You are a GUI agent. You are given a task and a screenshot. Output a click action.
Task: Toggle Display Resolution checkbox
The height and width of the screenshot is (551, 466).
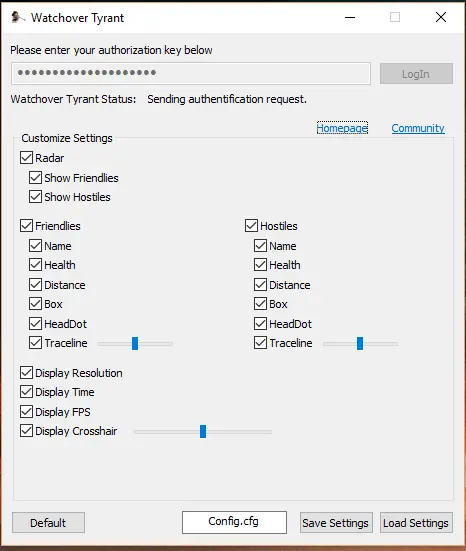pyautogui.click(x=27, y=372)
